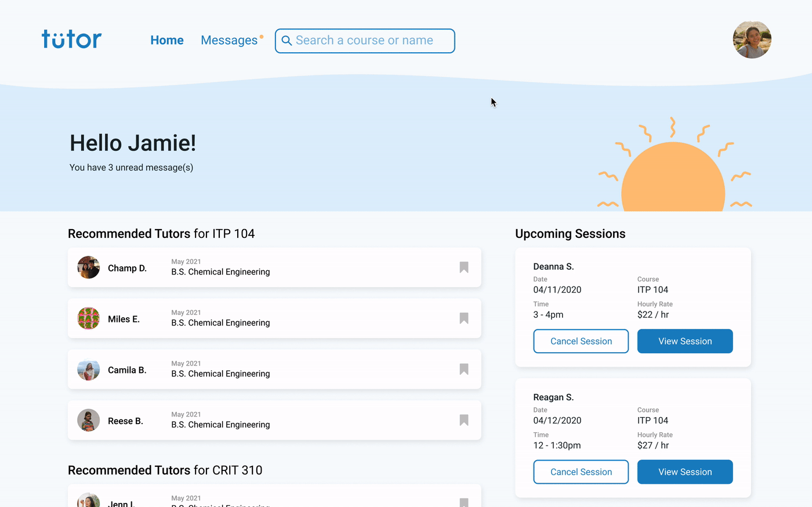The width and height of the screenshot is (812, 507).
Task: Toggle bookmark for Camila B.
Action: pos(464,370)
